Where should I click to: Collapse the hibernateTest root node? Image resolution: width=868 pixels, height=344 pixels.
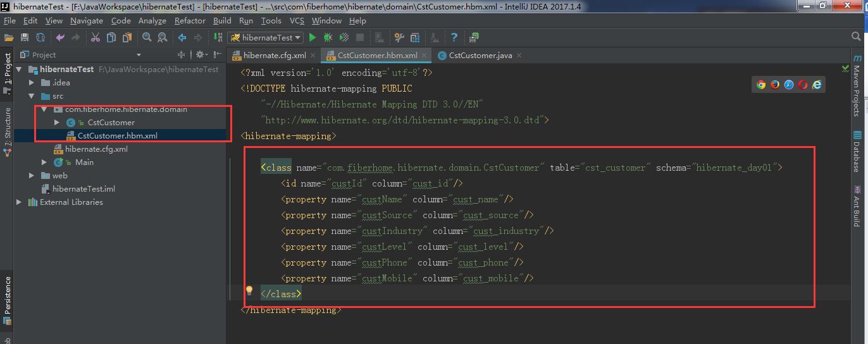(19, 69)
